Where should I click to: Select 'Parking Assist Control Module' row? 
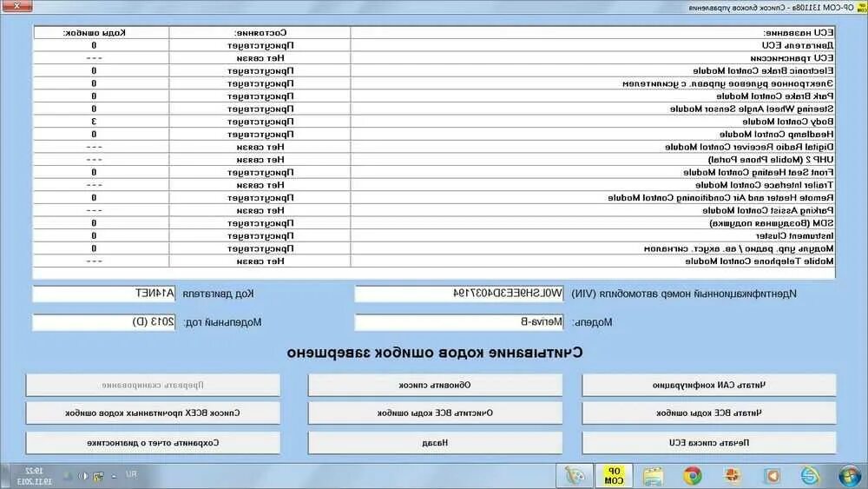tap(434, 210)
